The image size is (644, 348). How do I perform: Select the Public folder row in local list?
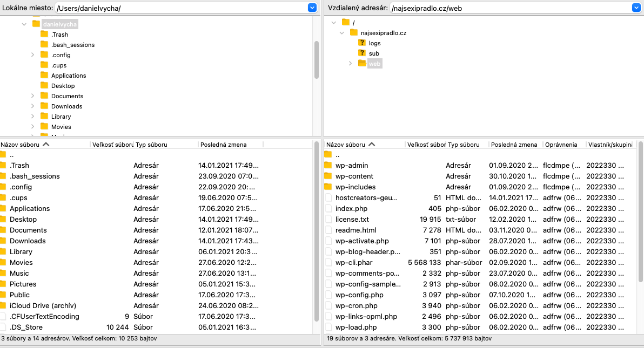156,295
